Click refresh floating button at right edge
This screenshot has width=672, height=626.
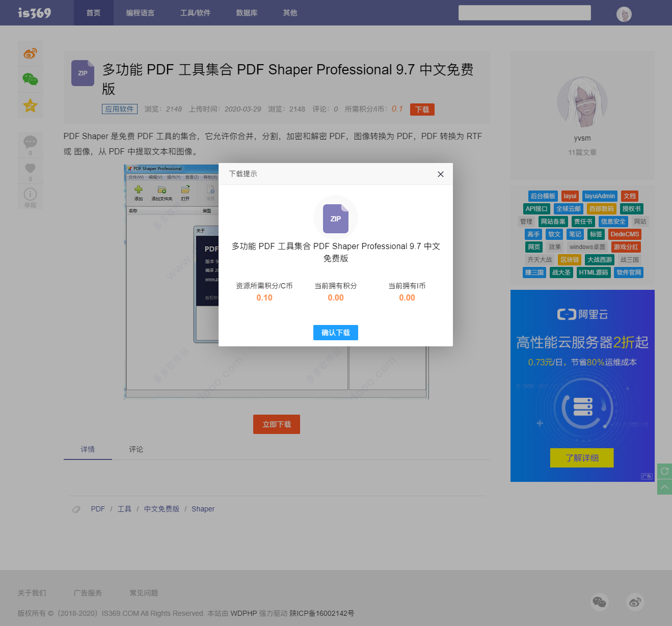(x=664, y=471)
